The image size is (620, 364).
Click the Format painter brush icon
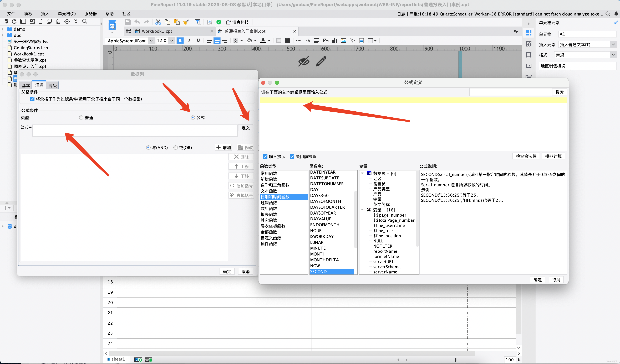186,22
